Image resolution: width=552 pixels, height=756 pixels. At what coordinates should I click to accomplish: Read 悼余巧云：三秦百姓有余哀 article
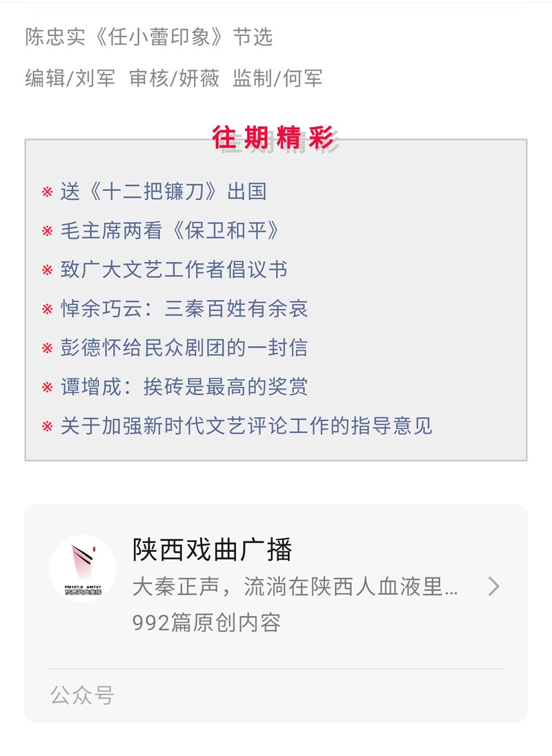(184, 308)
